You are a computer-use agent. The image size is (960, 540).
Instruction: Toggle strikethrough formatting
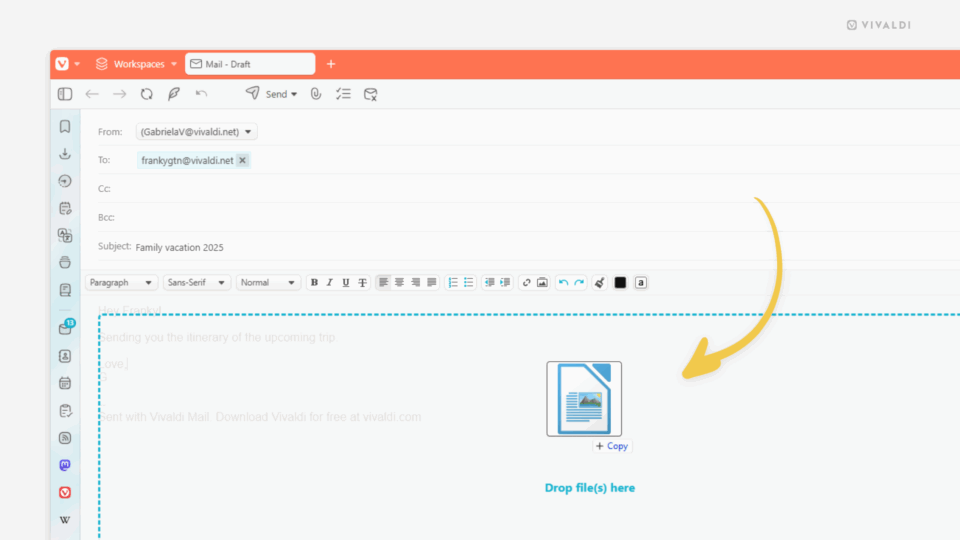pyautogui.click(x=362, y=282)
